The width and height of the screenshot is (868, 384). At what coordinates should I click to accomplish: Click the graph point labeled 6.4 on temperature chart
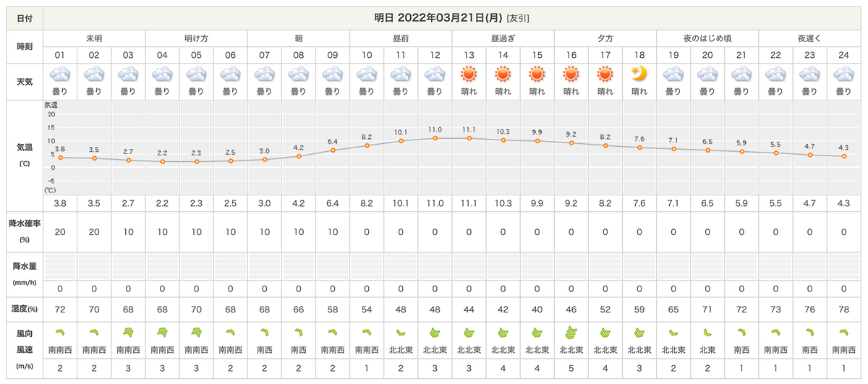coord(332,150)
